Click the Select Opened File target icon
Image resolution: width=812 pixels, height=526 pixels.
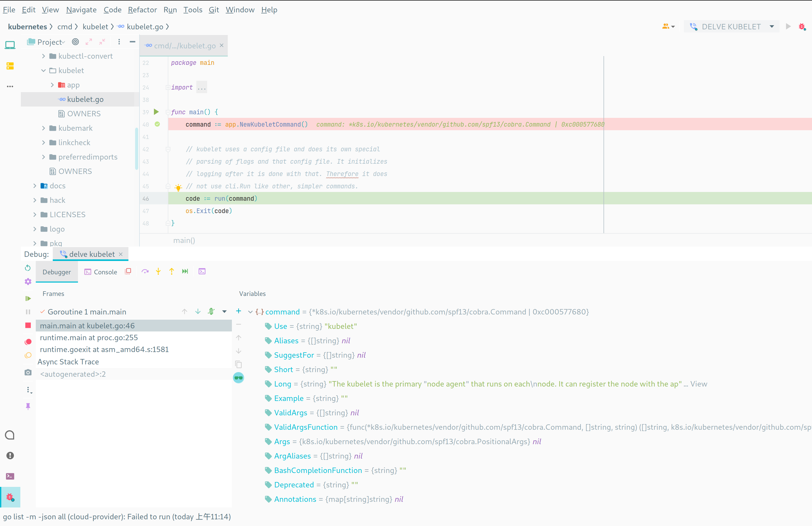(75, 42)
